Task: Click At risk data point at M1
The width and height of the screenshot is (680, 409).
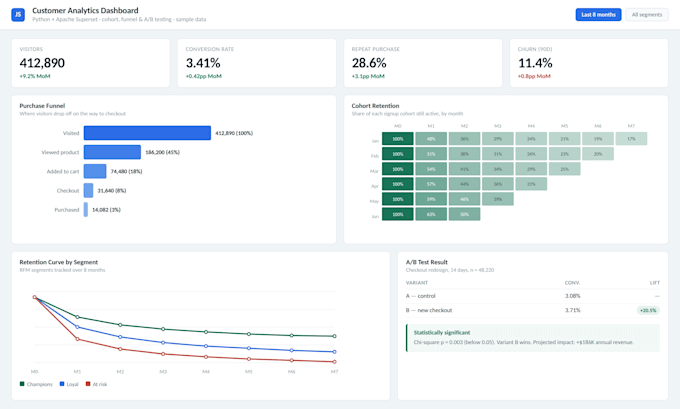Action: (x=78, y=339)
